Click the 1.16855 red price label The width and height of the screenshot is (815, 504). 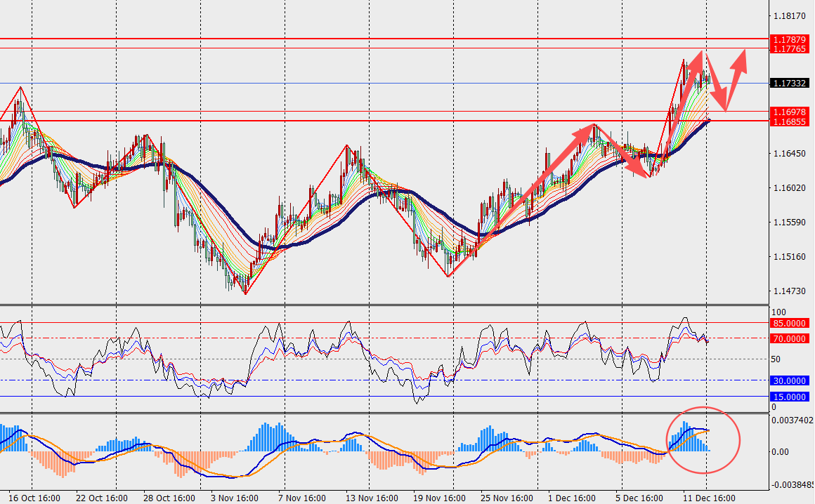click(x=788, y=121)
